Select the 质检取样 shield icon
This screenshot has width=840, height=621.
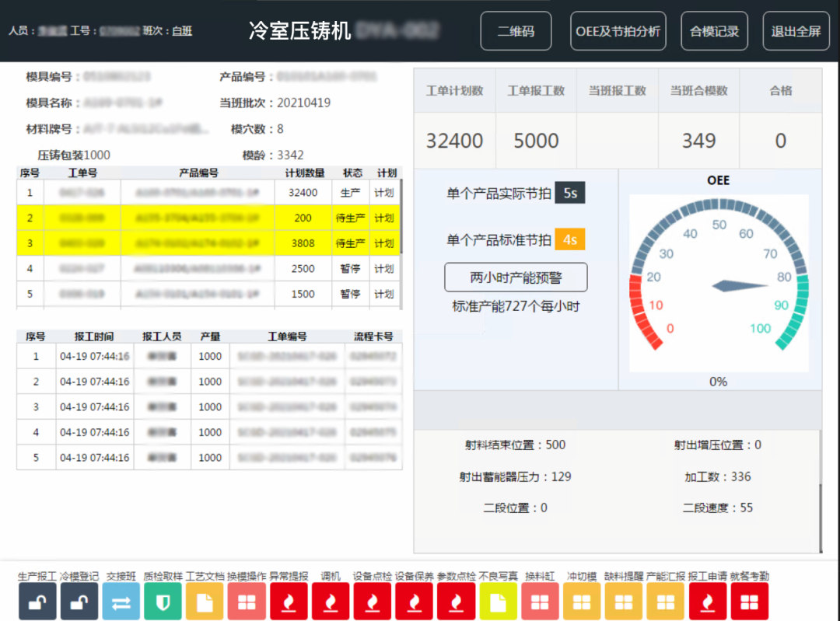[163, 601]
